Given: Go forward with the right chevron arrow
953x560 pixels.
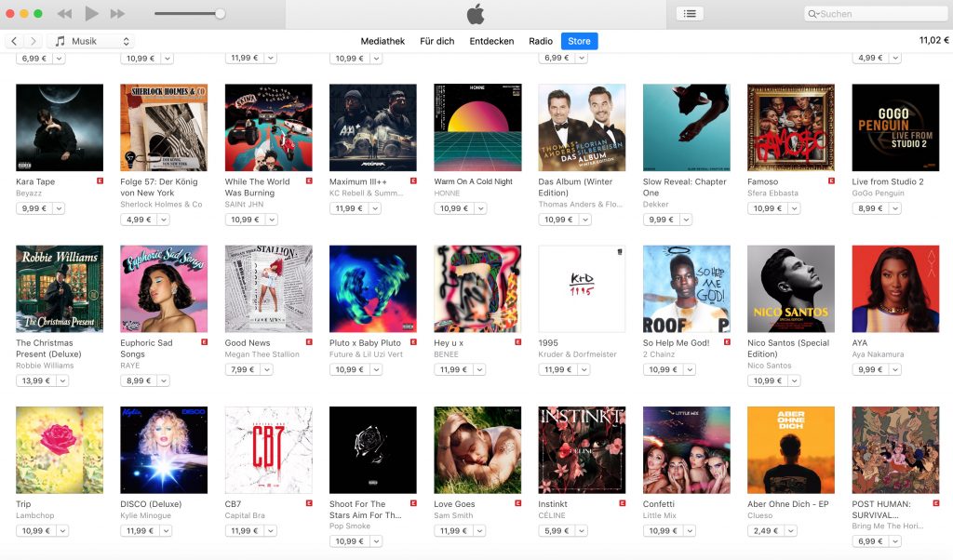Looking at the screenshot, I should tap(34, 41).
